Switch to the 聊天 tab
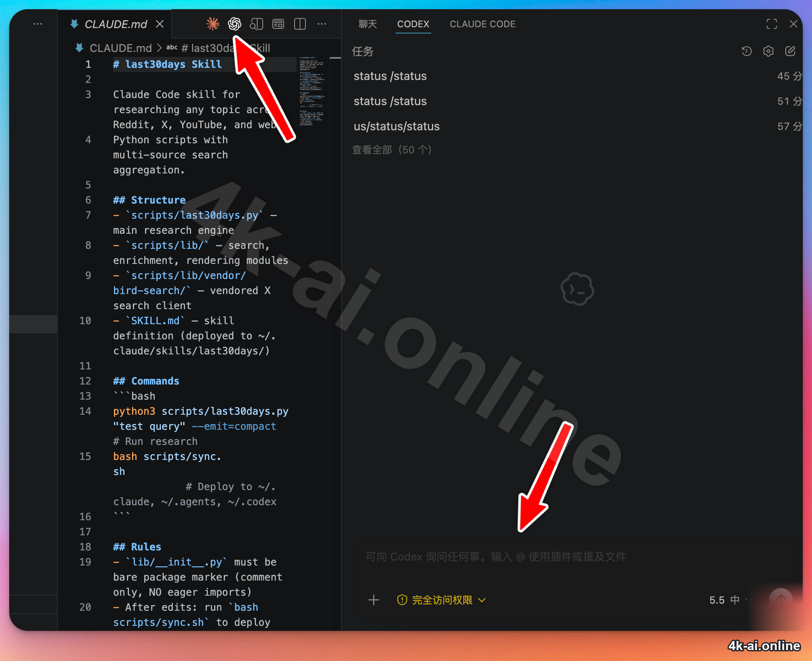The height and width of the screenshot is (661, 812). click(x=368, y=24)
